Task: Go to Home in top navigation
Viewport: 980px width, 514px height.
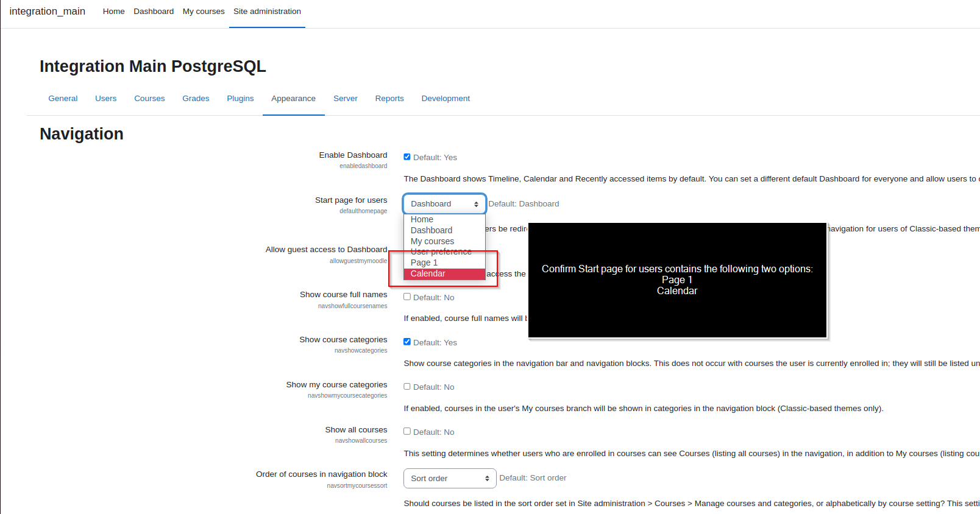Action: [x=114, y=11]
